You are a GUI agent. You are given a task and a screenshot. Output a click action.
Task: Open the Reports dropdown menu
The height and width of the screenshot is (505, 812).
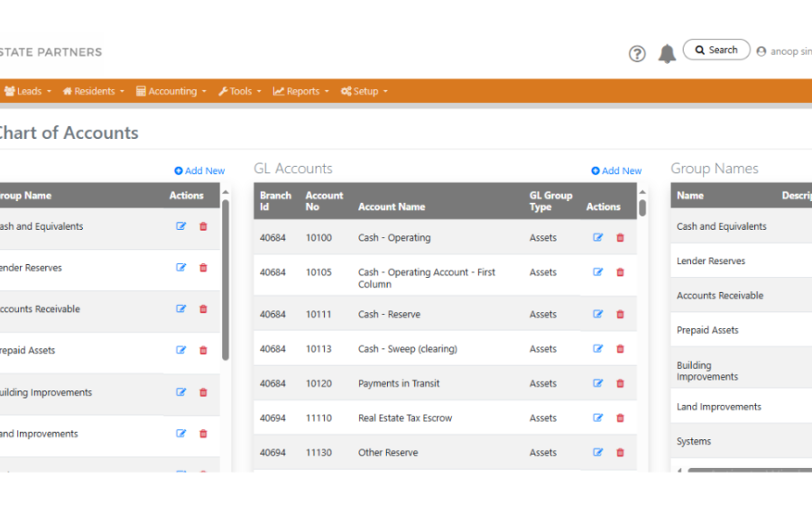(x=302, y=91)
